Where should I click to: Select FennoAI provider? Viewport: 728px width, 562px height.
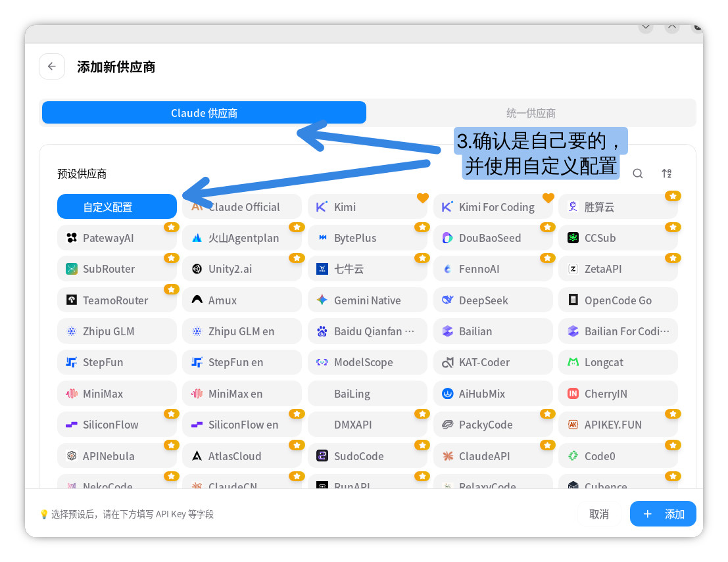tap(493, 269)
